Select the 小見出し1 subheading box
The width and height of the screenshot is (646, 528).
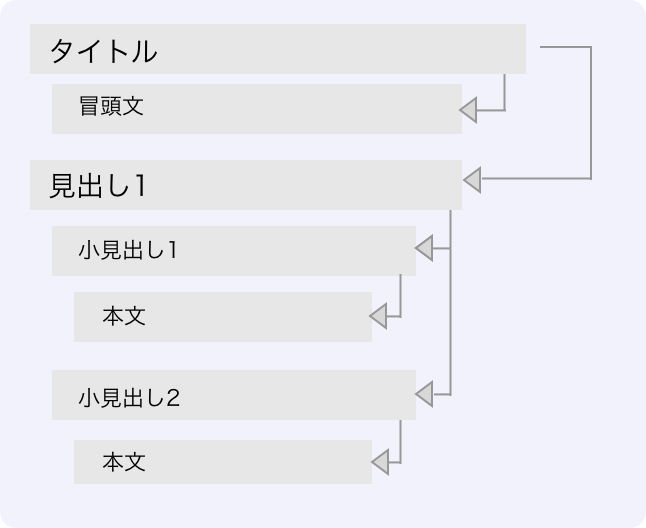coord(233,250)
